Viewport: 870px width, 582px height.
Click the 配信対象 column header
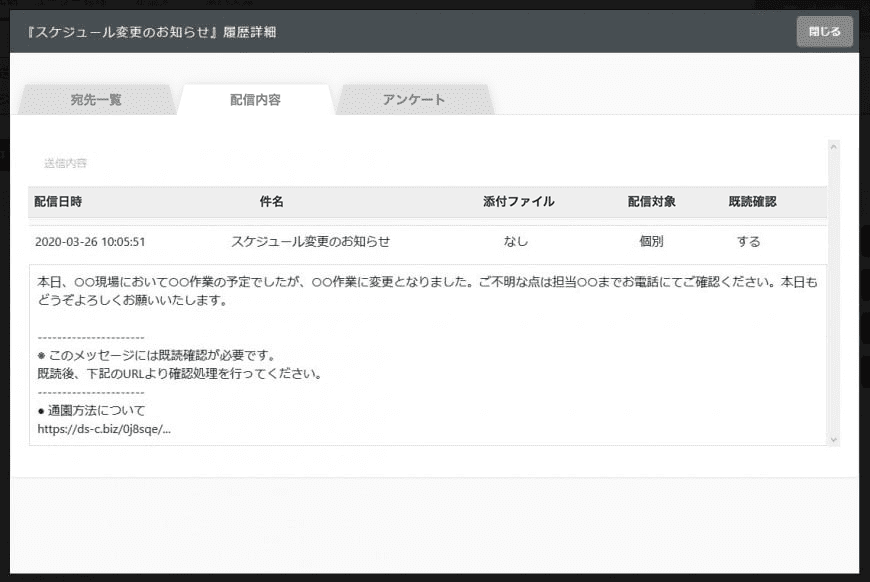pyautogui.click(x=651, y=201)
